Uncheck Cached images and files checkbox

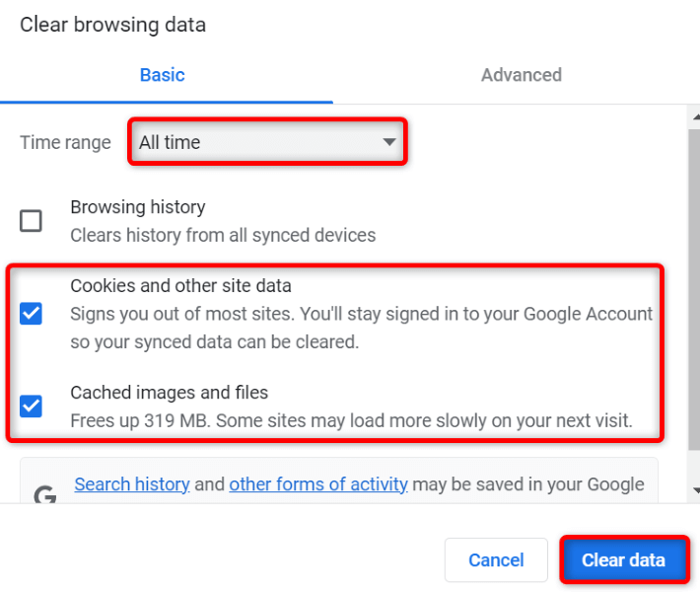point(32,406)
